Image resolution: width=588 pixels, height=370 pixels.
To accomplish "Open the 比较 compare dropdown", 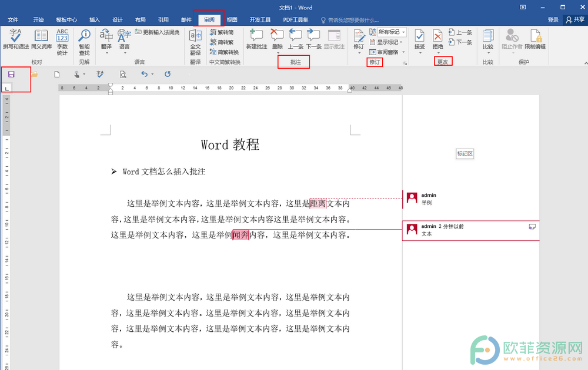I will pos(488,41).
